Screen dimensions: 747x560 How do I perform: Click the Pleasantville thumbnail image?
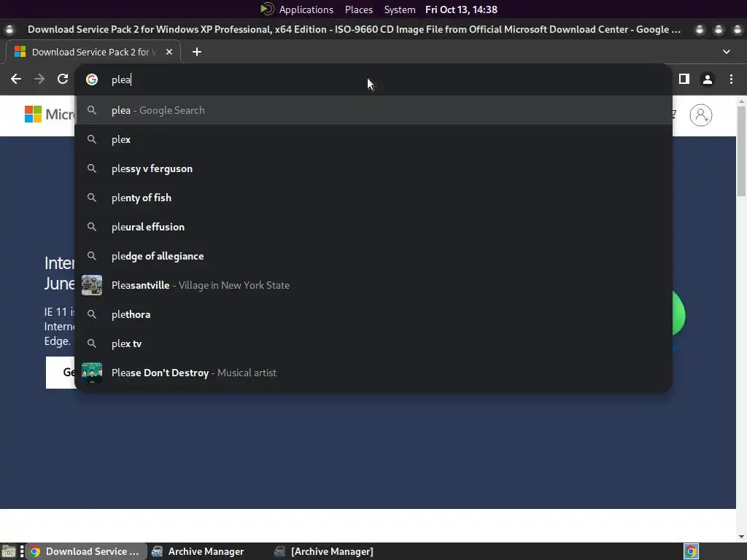(x=92, y=285)
